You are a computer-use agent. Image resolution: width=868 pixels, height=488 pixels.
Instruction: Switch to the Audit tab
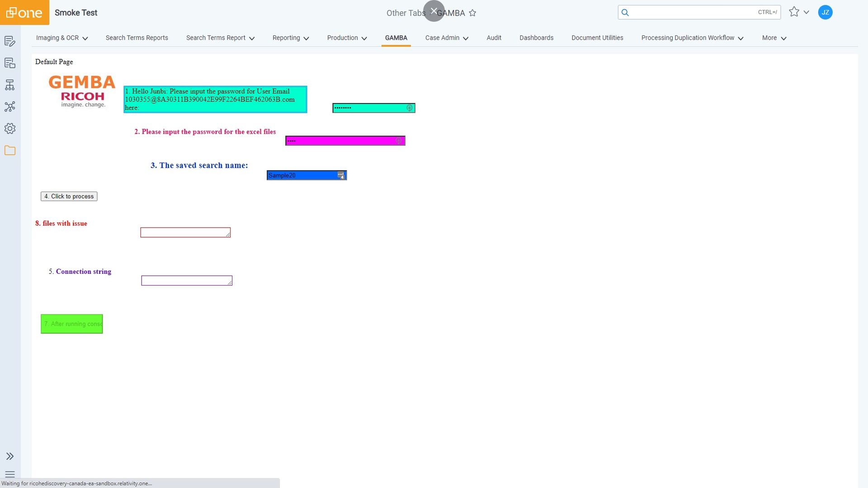point(494,38)
